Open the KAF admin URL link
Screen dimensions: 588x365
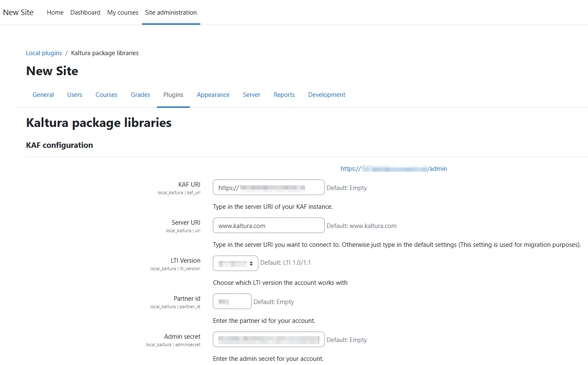394,169
